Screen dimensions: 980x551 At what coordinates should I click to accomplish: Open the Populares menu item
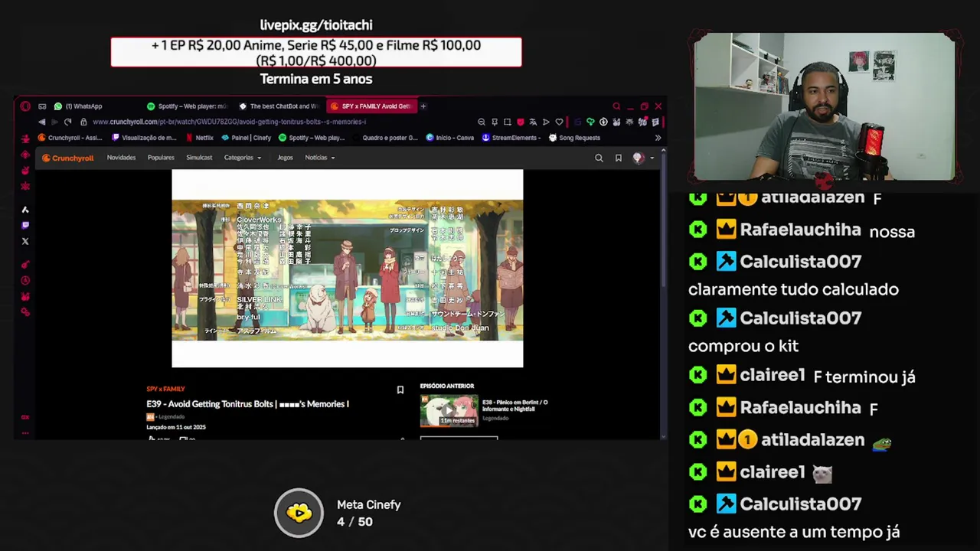pos(161,158)
